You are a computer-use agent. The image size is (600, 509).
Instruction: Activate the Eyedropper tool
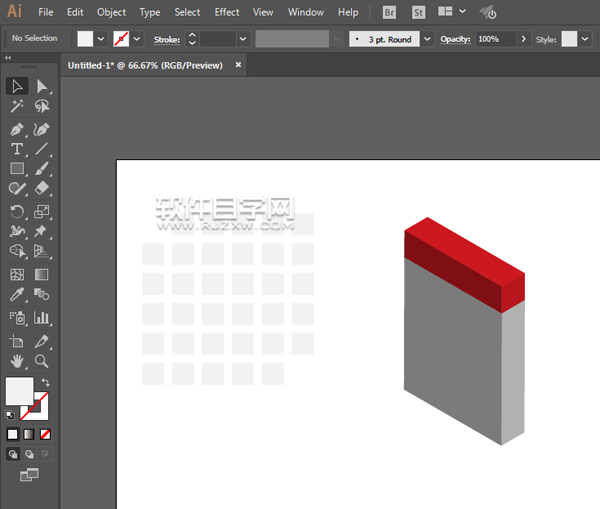coord(17,295)
